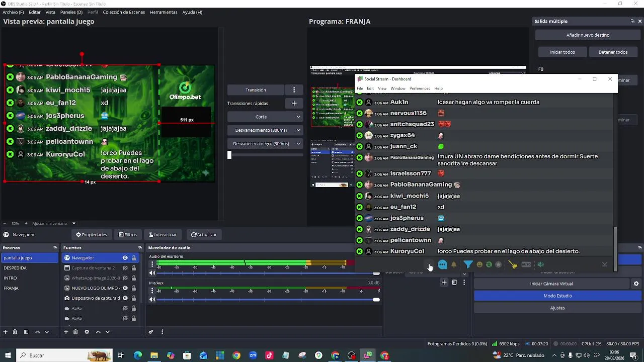Unlock the Captura de ventana 2 source
The height and width of the screenshot is (362, 644).
pyautogui.click(x=134, y=268)
